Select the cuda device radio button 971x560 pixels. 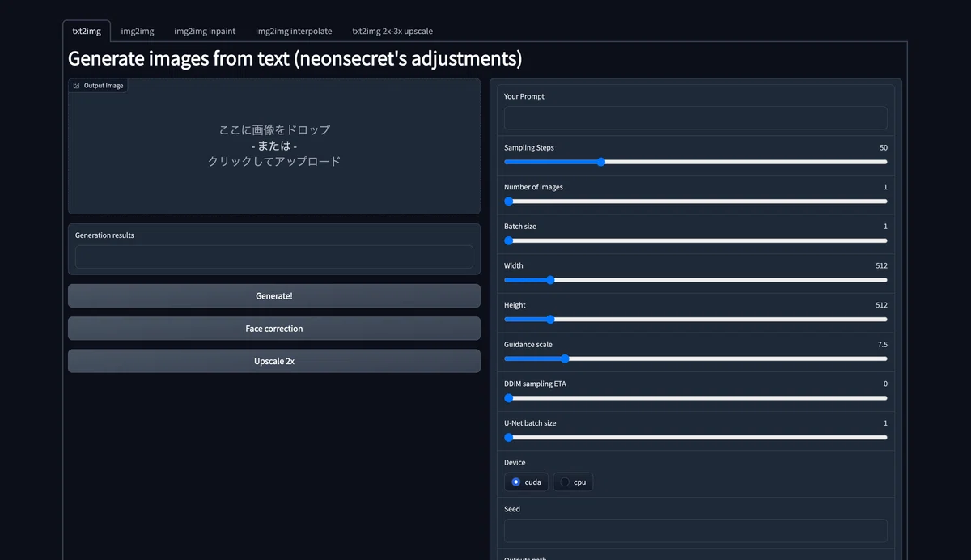pos(526,482)
